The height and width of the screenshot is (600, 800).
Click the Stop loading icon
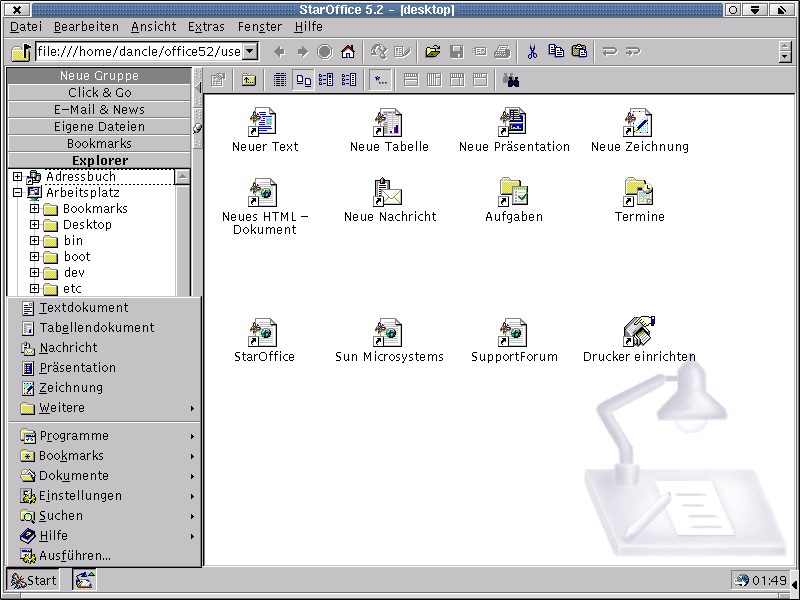click(x=324, y=52)
